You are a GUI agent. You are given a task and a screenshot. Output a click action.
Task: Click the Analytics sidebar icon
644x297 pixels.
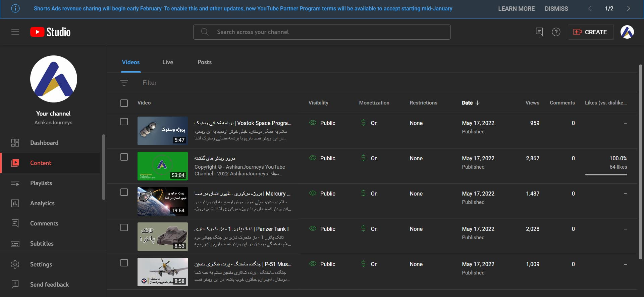[15, 203]
